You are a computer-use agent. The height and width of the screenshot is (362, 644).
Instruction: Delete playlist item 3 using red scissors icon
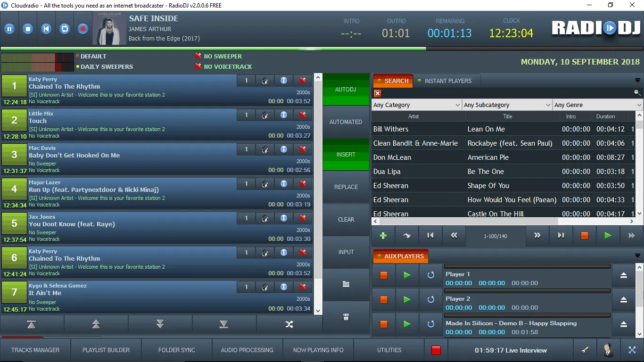pos(303,149)
